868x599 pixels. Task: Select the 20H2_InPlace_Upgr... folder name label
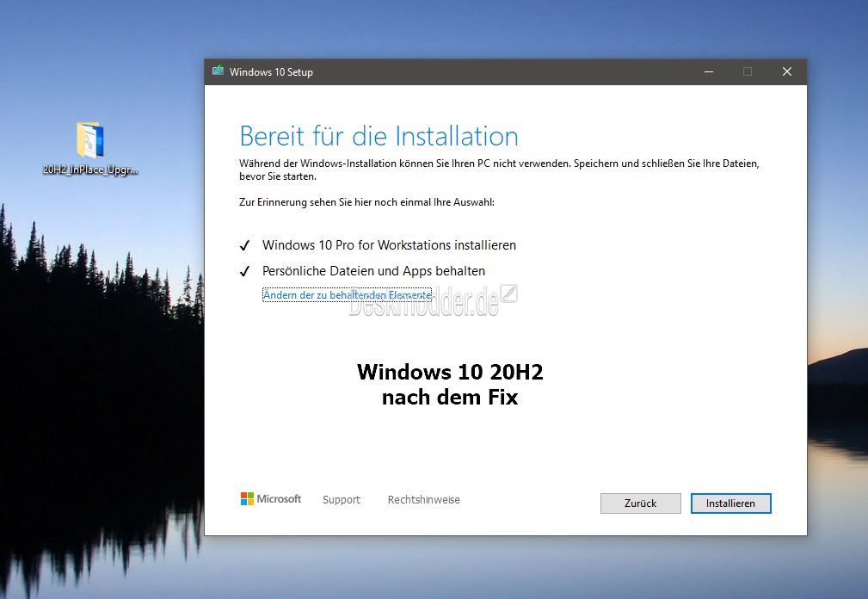coord(90,170)
